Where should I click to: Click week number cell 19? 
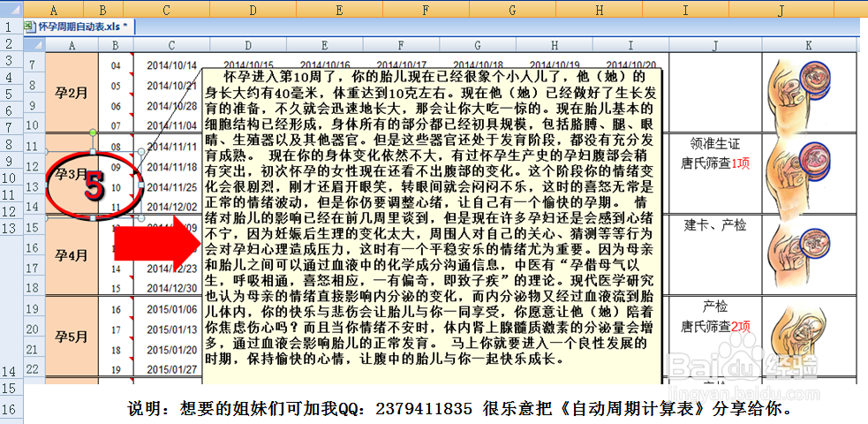tap(116, 369)
